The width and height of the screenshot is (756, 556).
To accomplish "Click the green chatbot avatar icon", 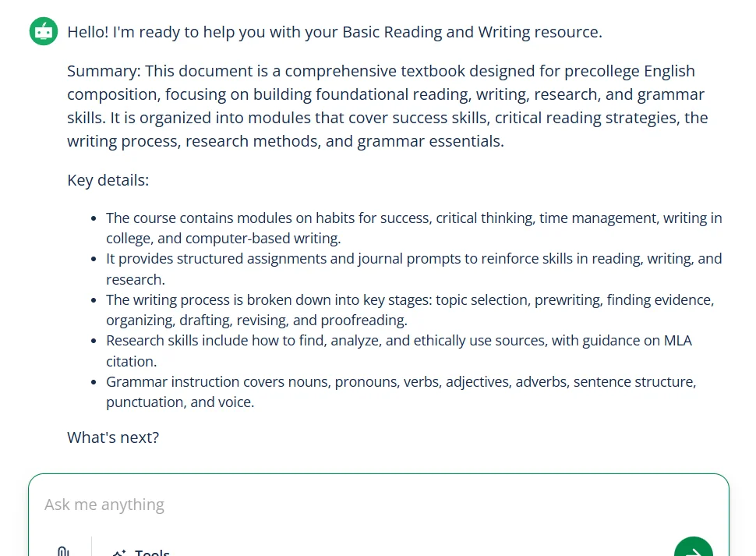I will (44, 32).
